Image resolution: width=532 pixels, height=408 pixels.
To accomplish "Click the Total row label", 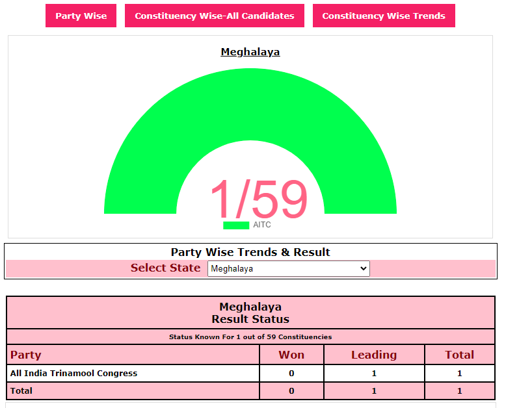I will (21, 390).
